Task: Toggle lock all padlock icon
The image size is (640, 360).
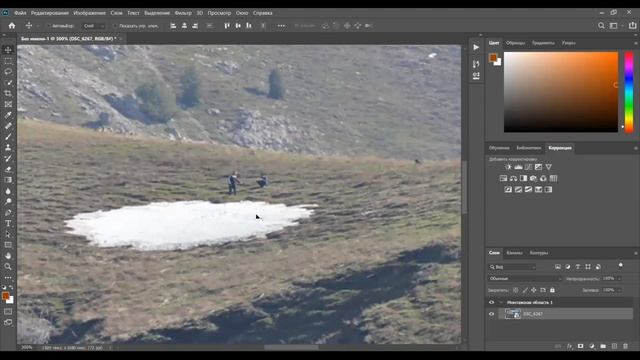Action: (x=552, y=290)
